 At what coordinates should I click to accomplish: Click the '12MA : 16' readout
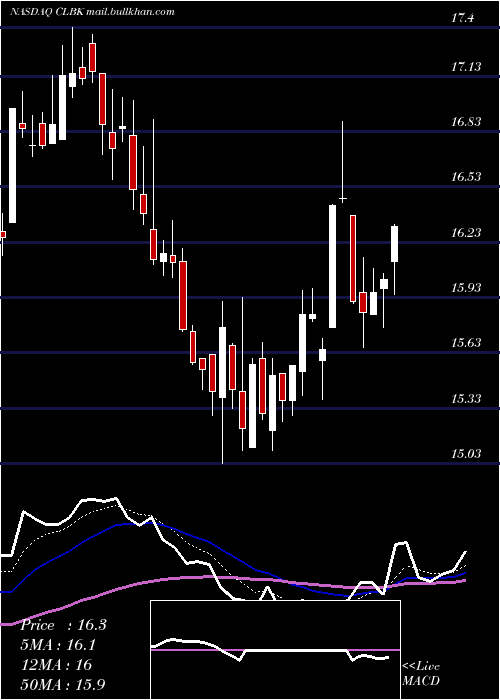point(56,665)
